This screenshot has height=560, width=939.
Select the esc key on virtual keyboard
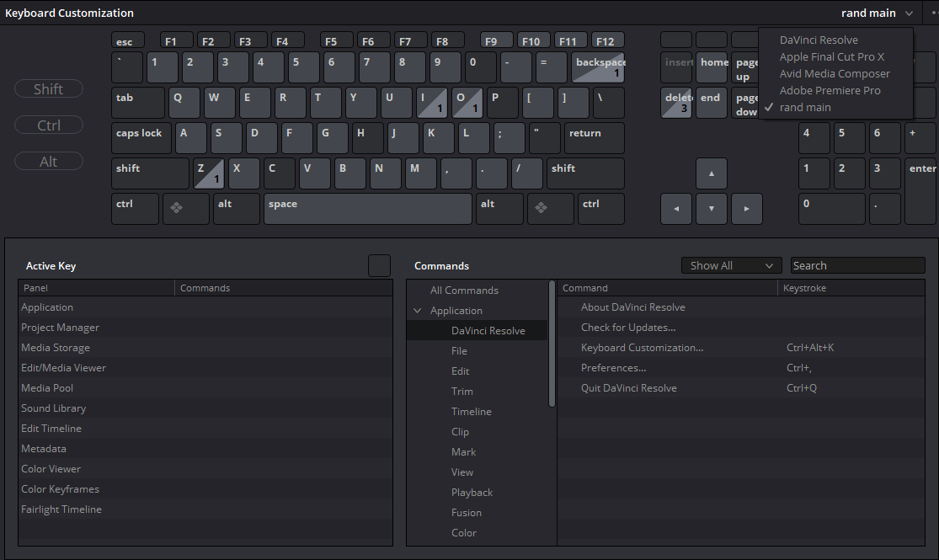[127, 40]
